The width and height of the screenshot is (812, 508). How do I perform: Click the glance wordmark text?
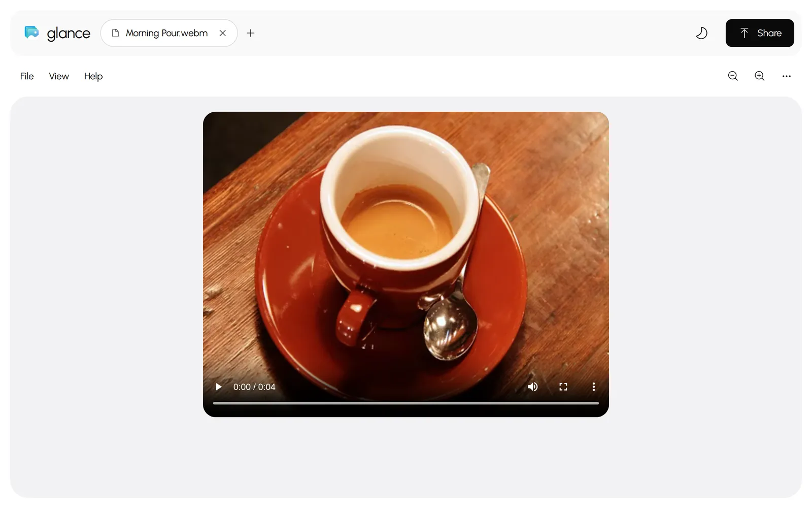pos(69,34)
